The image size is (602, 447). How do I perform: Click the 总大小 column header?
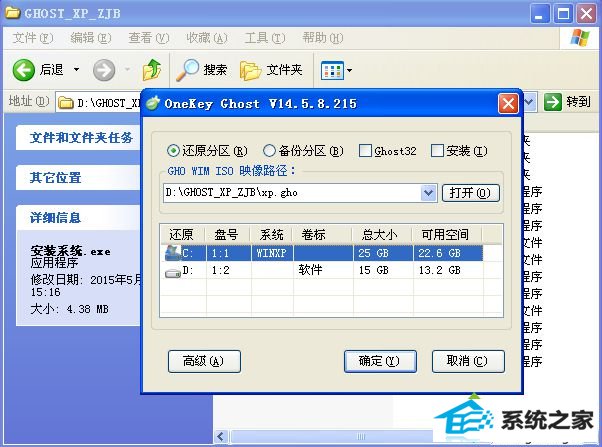pyautogui.click(x=382, y=234)
